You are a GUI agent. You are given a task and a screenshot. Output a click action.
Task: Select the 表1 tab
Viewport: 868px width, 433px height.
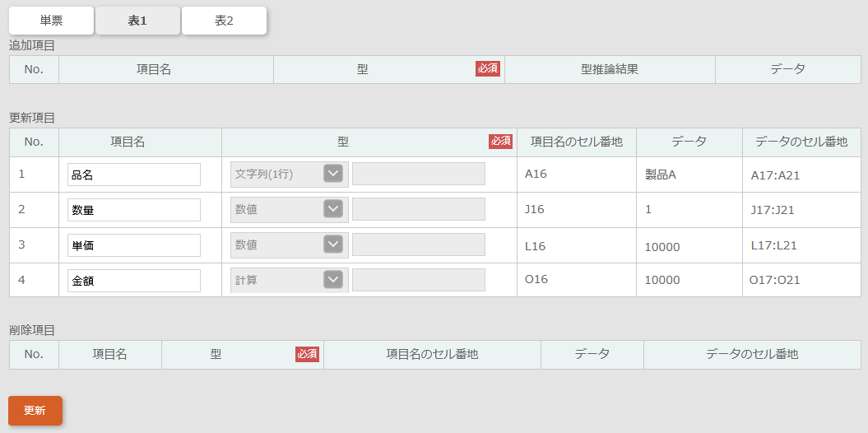tap(137, 21)
